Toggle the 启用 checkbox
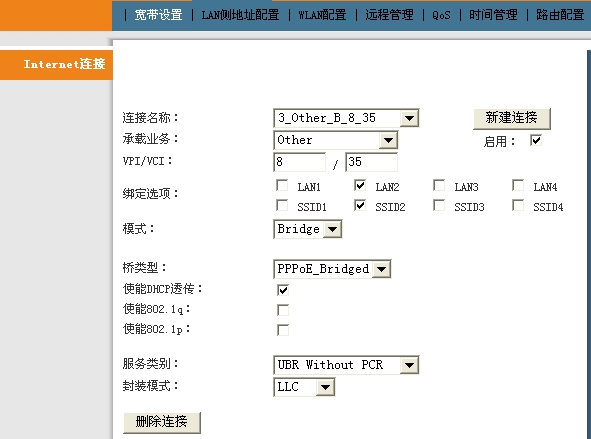Image resolution: width=591 pixels, height=439 pixels. [536, 141]
